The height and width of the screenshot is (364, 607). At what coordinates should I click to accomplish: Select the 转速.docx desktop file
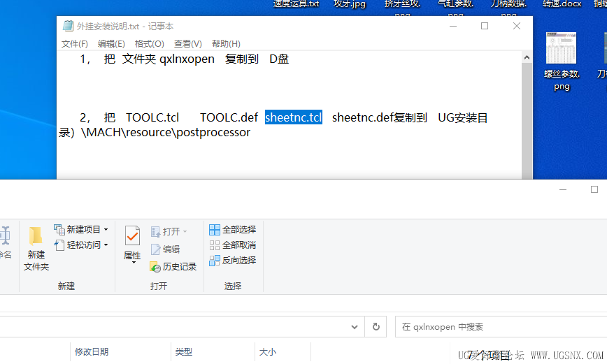[x=562, y=4]
